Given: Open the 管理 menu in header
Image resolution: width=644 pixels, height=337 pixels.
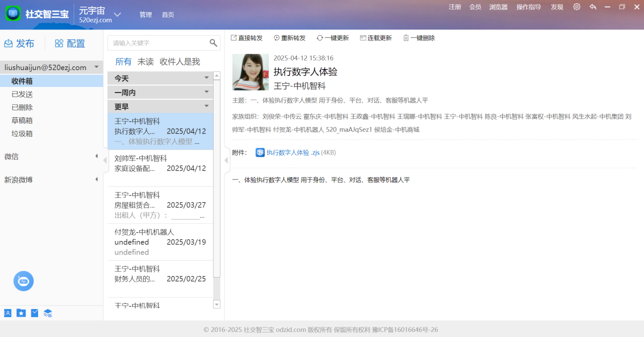Looking at the screenshot, I should 146,15.
